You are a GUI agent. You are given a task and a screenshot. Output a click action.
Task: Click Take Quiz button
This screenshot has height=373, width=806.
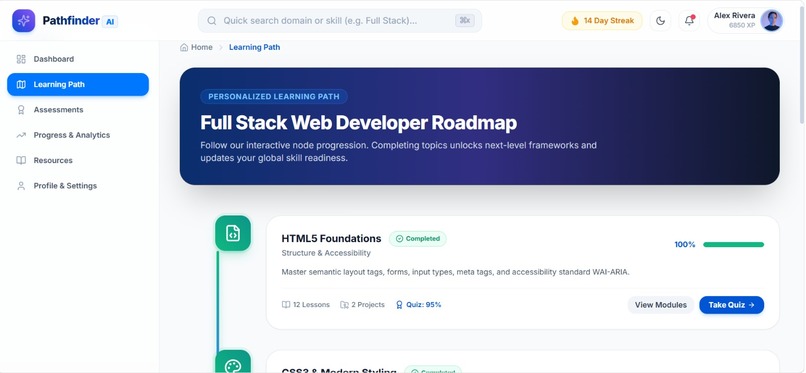(x=731, y=305)
